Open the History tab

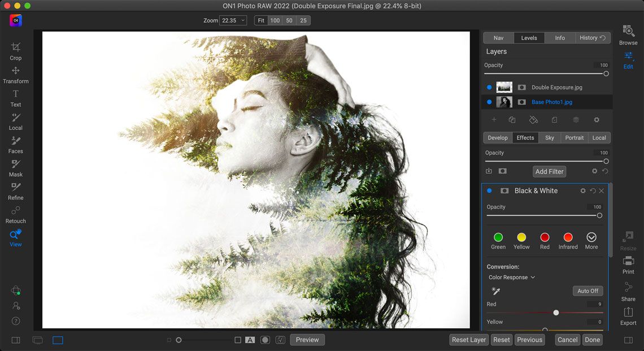[x=589, y=37]
